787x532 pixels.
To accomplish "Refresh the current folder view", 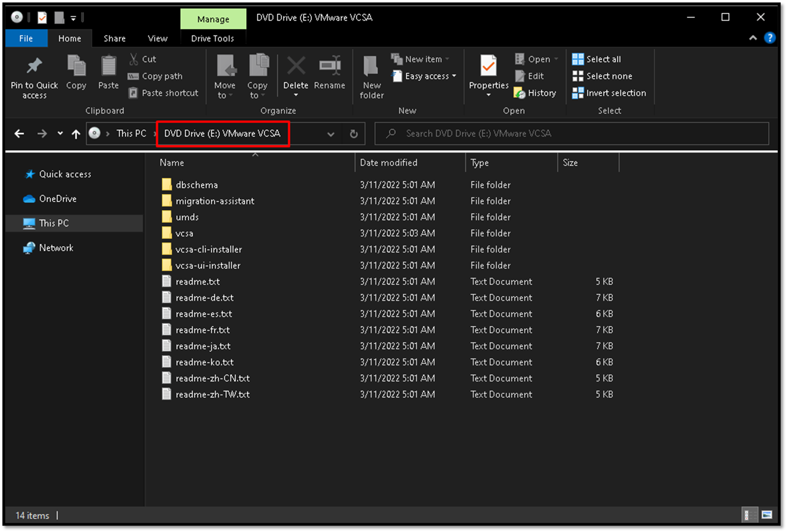I will coord(354,134).
